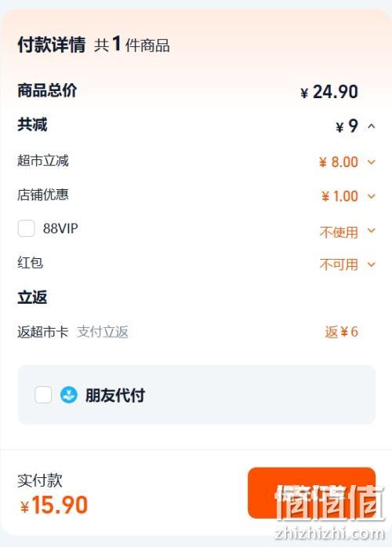The height and width of the screenshot is (547, 392).
Task: Expand the 店铺优惠 ¥1.00 chevron
Action: (x=372, y=196)
